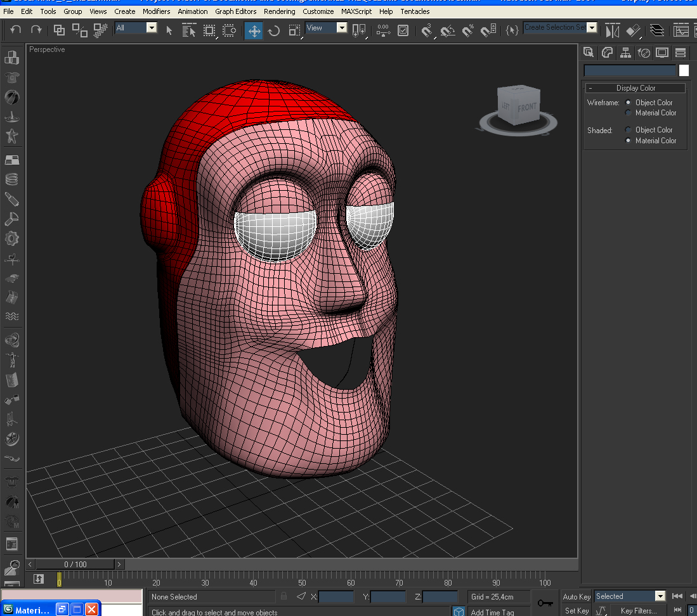
Task: Click the Perspective viewport label
Action: coord(47,49)
